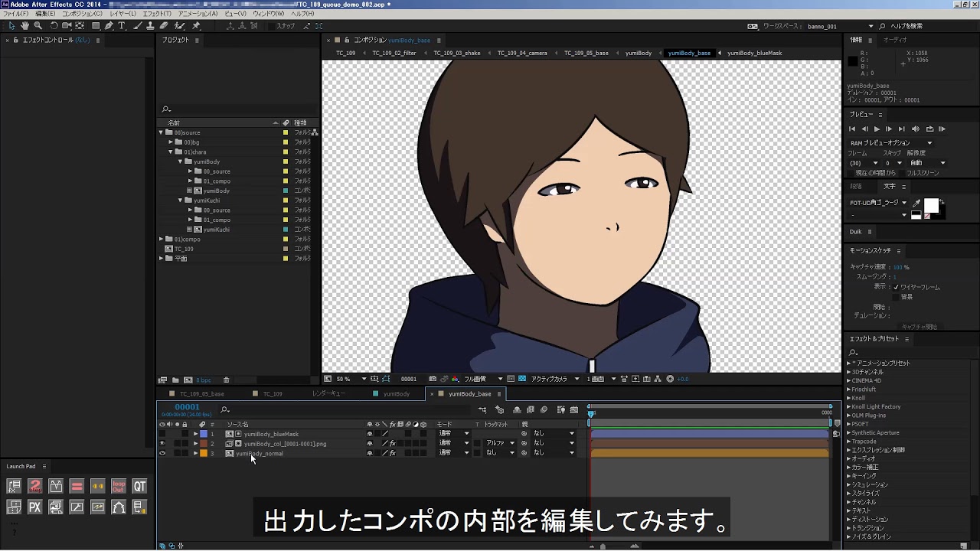
Task: Select the Roto Brush tool
Action: click(179, 26)
